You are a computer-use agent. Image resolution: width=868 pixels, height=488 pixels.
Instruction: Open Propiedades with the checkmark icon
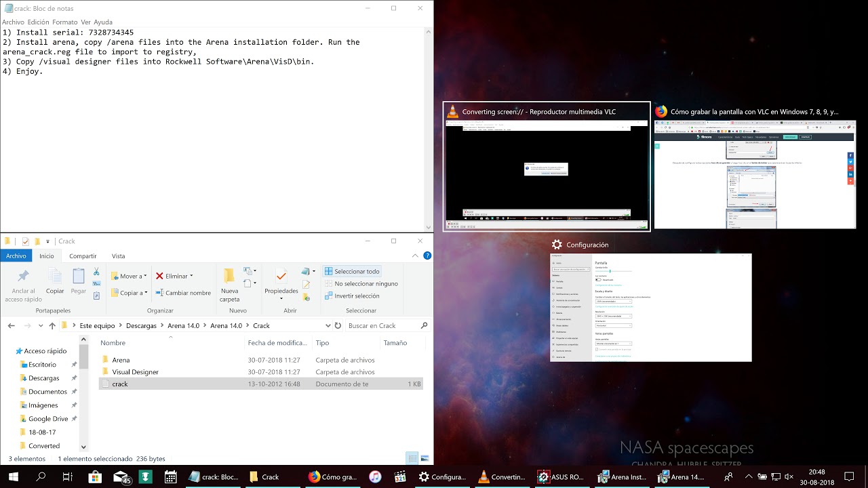(281, 277)
